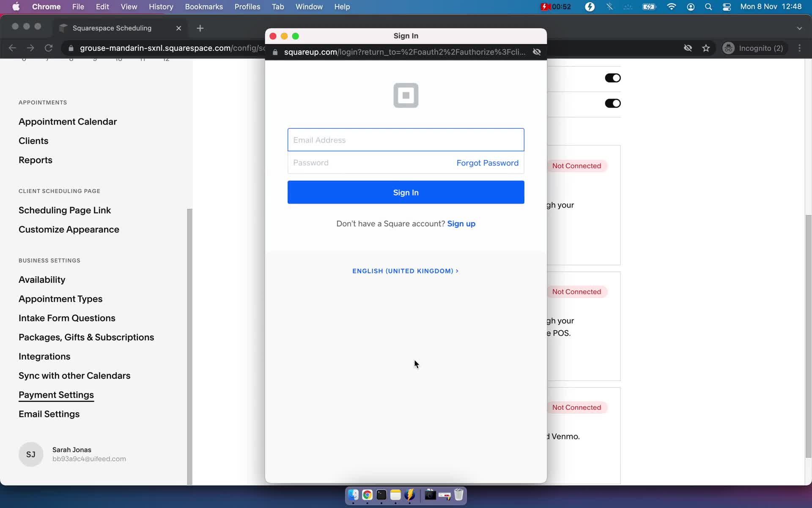812x508 pixels.
Task: Click Chrome's third-party cookie blocked eye icon
Action: coord(688,48)
